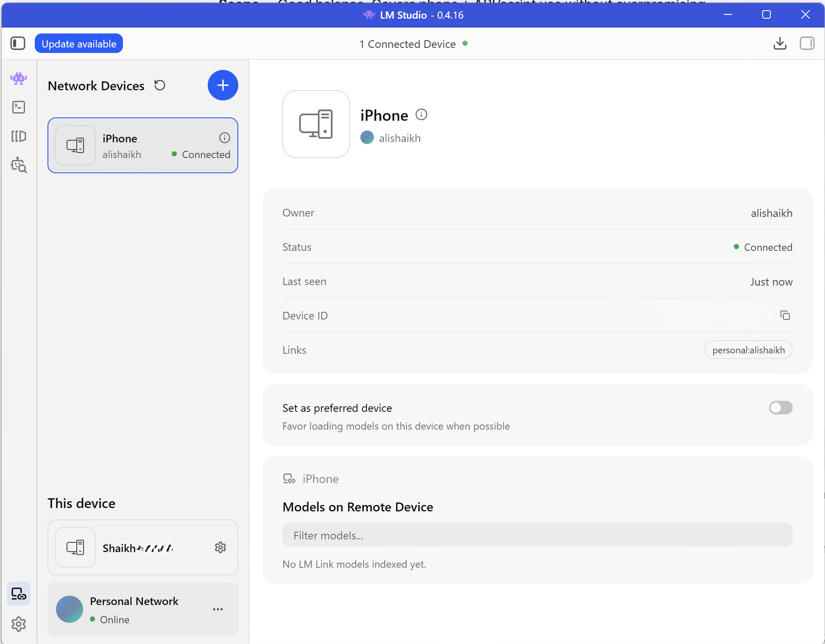Click info icon next to iPhone heading
Image resolution: width=825 pixels, height=644 pixels.
pos(421,114)
